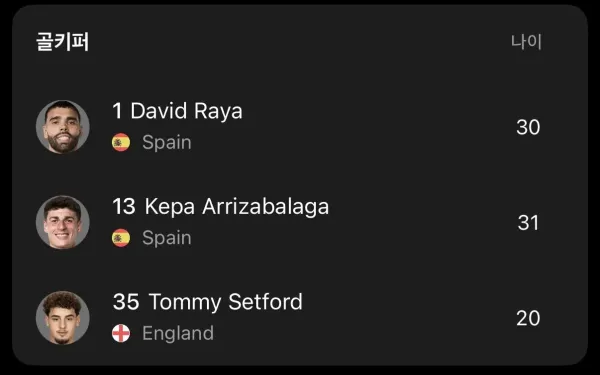Click shirt number 35 beside Tommy Setford
The image size is (600, 375).
click(x=126, y=302)
